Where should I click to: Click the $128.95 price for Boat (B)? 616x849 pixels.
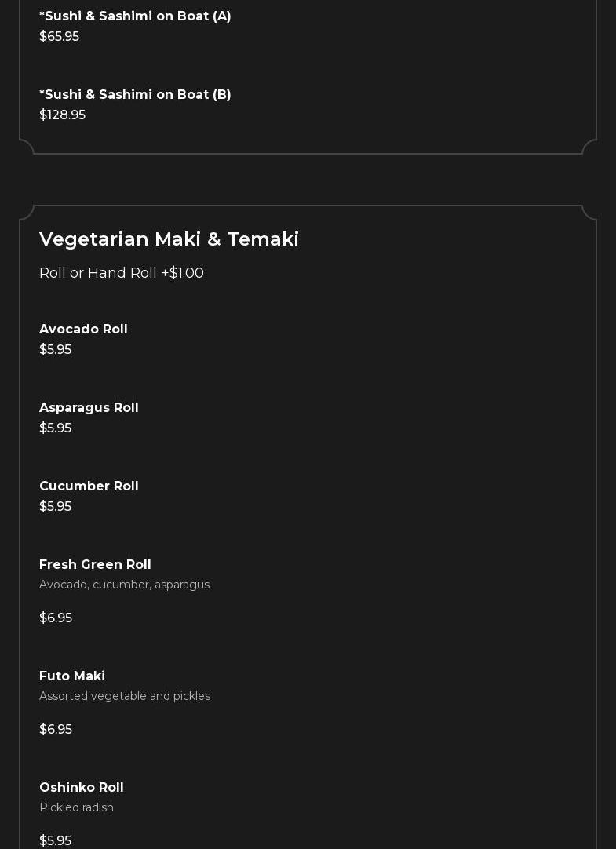(63, 115)
